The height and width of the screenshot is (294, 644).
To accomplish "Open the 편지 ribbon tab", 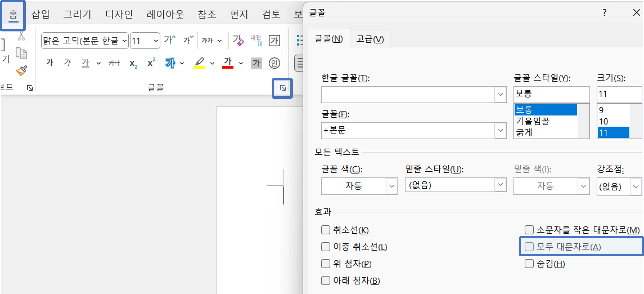I will tap(239, 14).
